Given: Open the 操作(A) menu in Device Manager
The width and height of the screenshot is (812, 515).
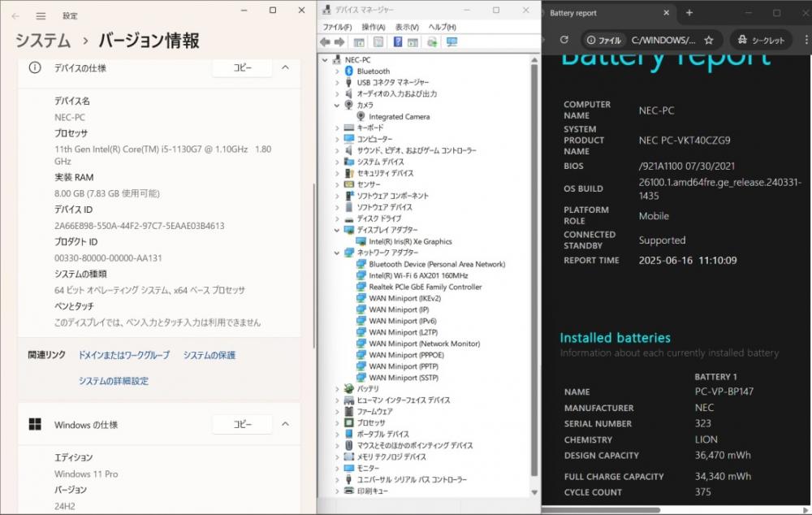Looking at the screenshot, I should tap(374, 27).
